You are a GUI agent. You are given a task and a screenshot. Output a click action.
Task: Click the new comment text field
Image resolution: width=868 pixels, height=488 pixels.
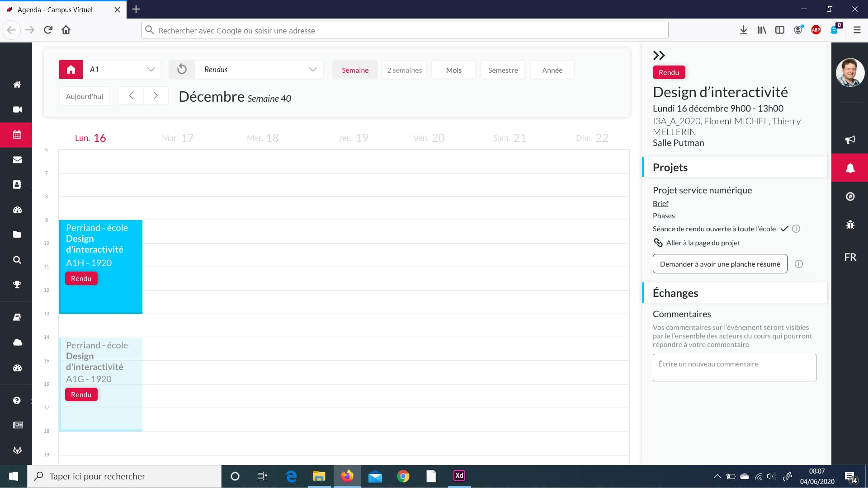pos(734,367)
